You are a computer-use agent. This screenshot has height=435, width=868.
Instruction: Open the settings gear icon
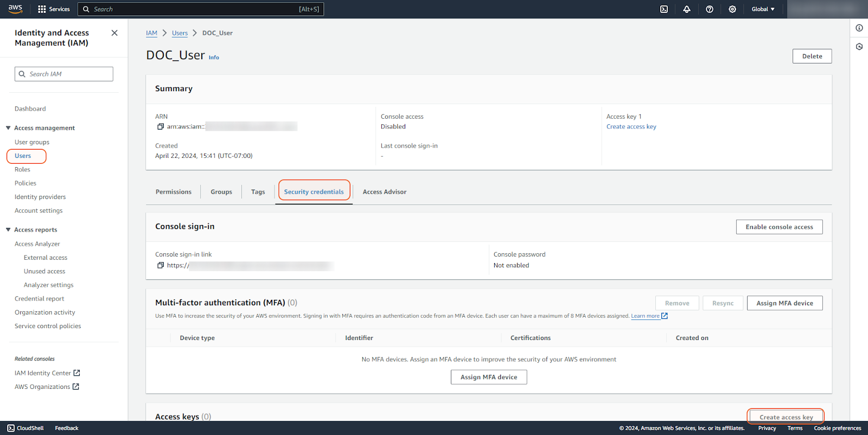[732, 9]
